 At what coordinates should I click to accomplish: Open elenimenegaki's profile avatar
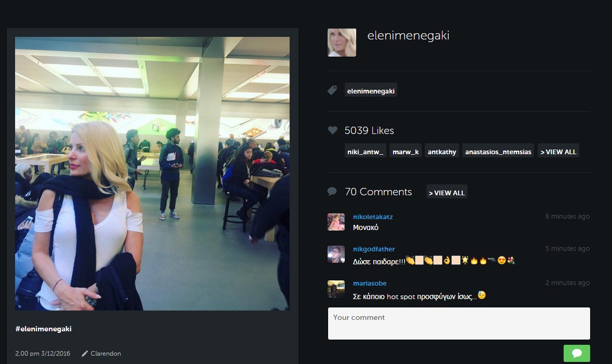pos(342,43)
